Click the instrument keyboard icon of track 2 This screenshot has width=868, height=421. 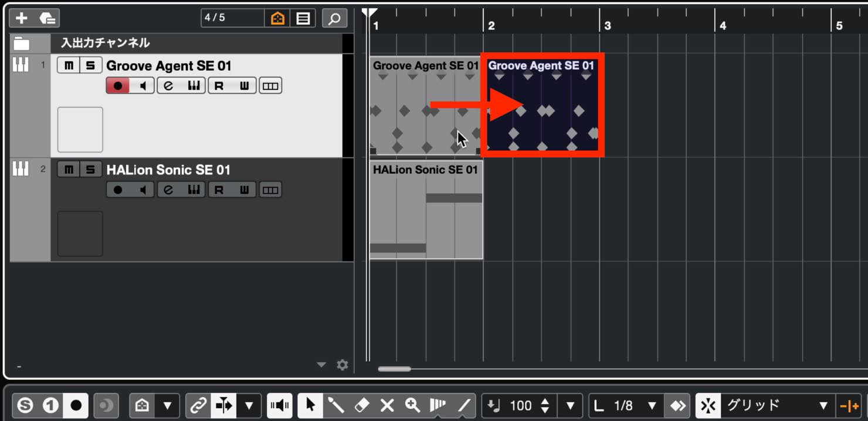21,169
